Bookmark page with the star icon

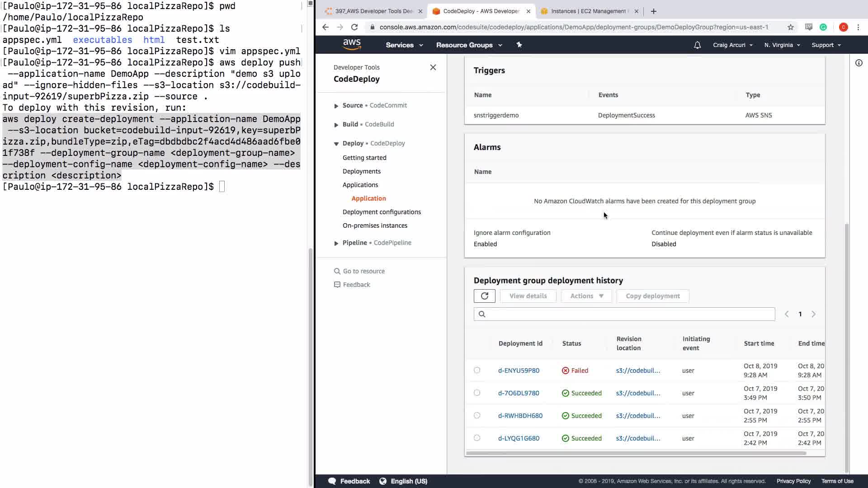pyautogui.click(x=790, y=27)
